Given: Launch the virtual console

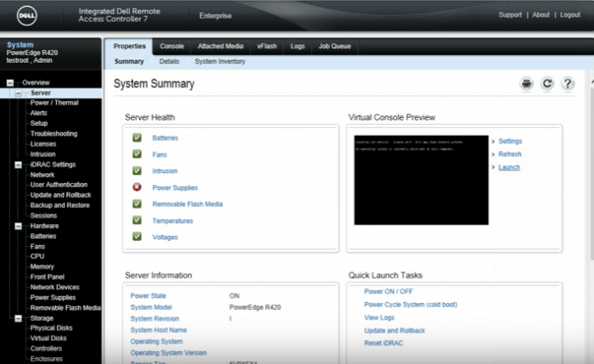Looking at the screenshot, I should 509,167.
